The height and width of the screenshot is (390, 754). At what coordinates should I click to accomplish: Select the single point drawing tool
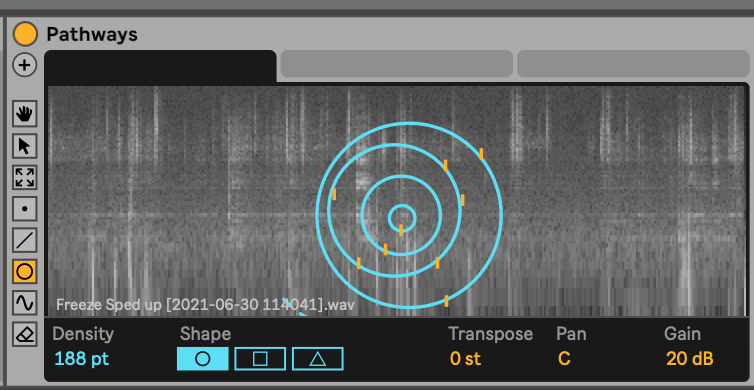coord(25,208)
